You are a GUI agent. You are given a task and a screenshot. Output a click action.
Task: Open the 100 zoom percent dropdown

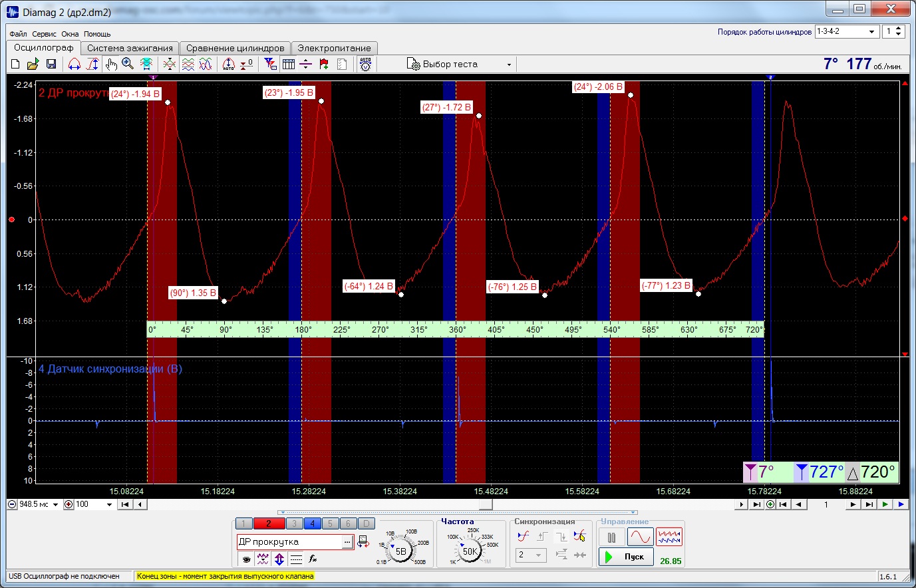(109, 505)
